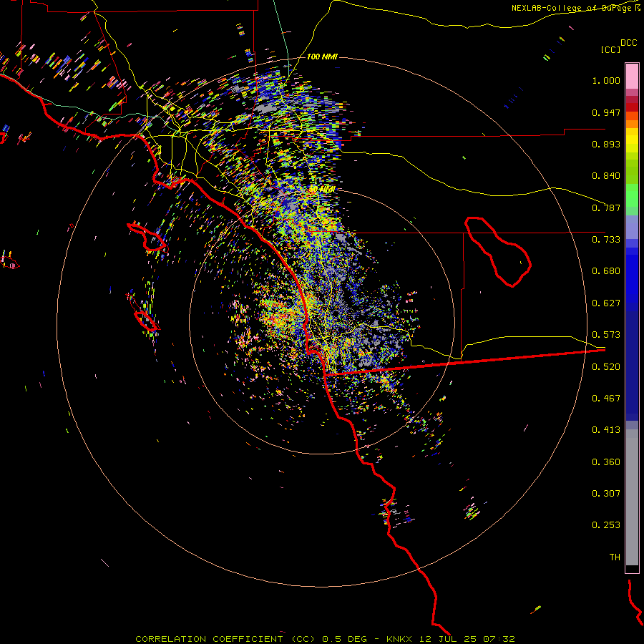Click the 12 JUL 25 date in caption
644x644 pixels.
point(448,639)
